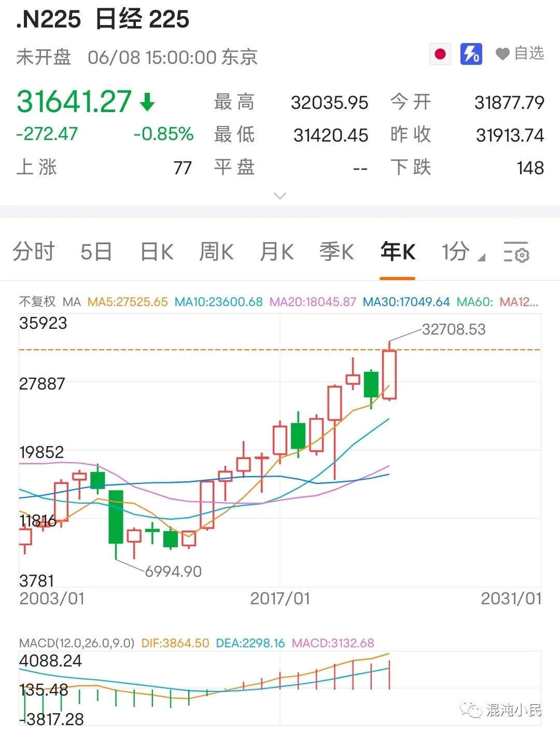Tap the blue lightning quick-trade icon
560x735 pixels.
pos(471,54)
